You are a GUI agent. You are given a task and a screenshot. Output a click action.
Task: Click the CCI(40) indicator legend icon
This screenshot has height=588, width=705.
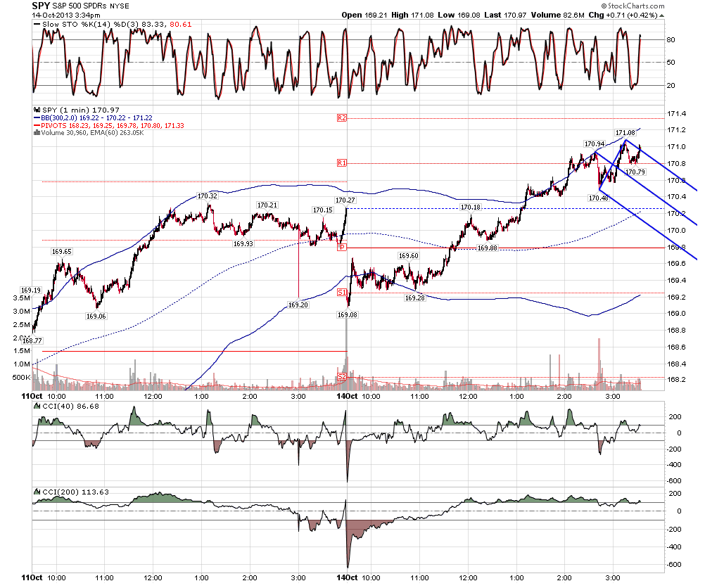pos(38,406)
